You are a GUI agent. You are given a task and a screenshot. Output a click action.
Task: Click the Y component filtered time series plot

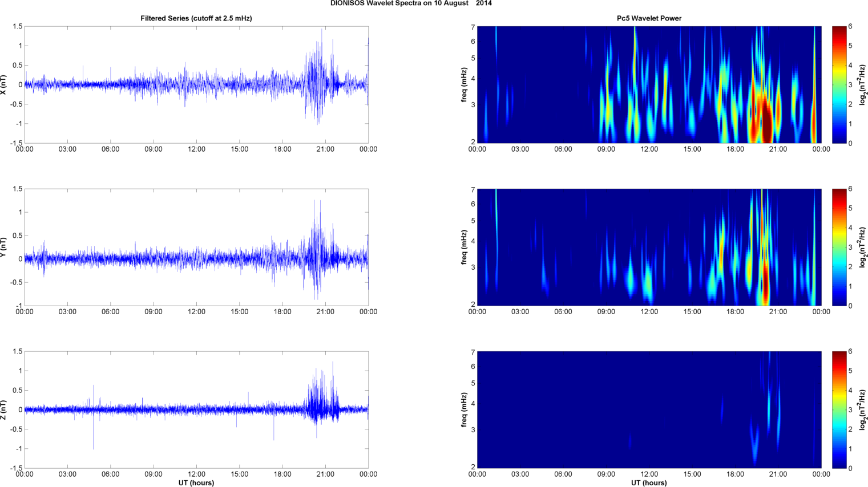click(196, 247)
